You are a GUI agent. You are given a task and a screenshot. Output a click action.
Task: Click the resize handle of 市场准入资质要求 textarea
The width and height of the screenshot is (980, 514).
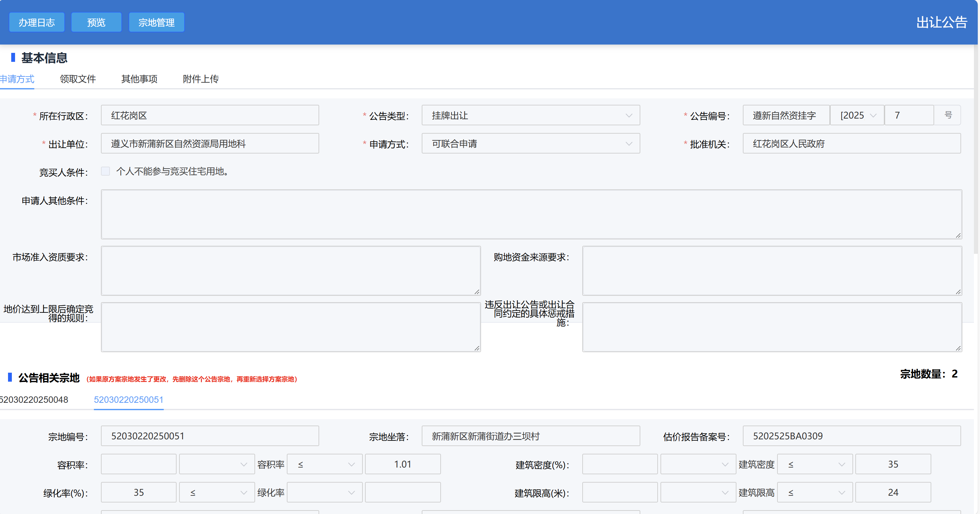click(477, 292)
